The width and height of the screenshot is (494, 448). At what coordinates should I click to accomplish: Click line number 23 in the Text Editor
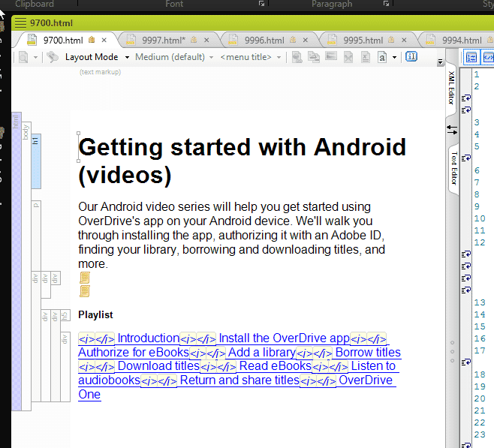click(480, 434)
